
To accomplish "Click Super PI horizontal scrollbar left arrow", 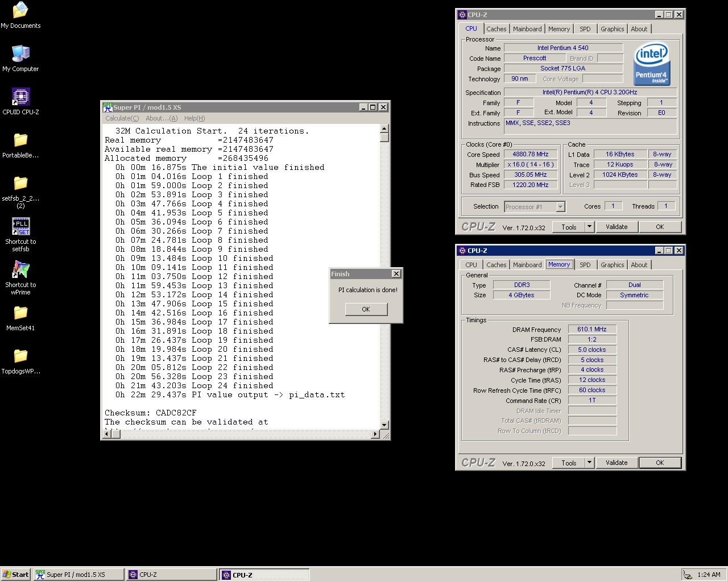I will (107, 434).
